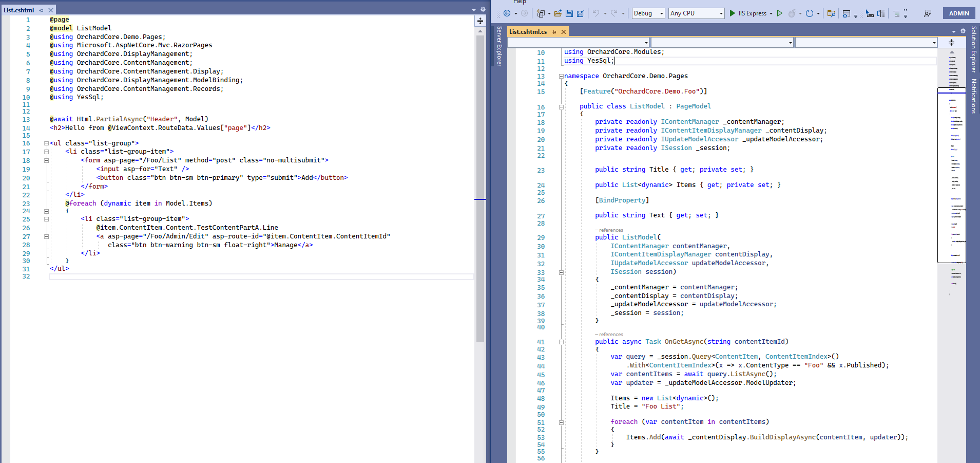Click the scroll up arrow of the List.cshtml scrollbar
Image resolution: width=980 pixels, height=463 pixels.
[x=480, y=31]
